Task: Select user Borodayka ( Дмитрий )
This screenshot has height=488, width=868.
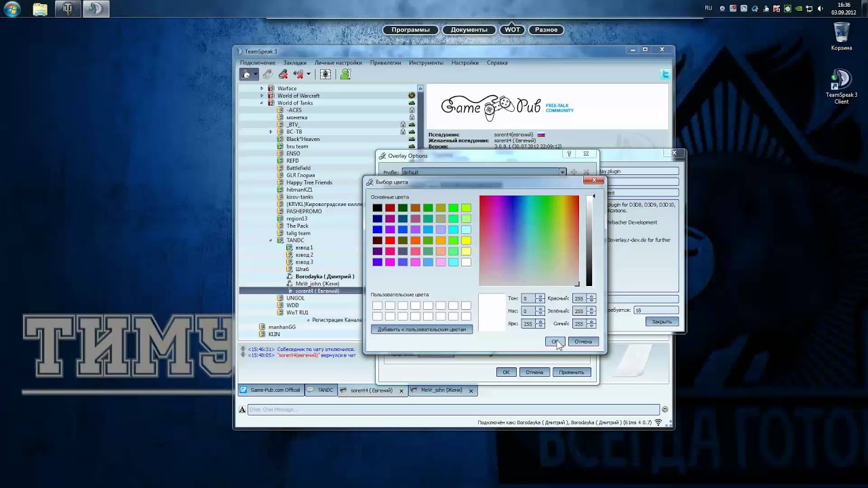Action: pyautogui.click(x=325, y=277)
